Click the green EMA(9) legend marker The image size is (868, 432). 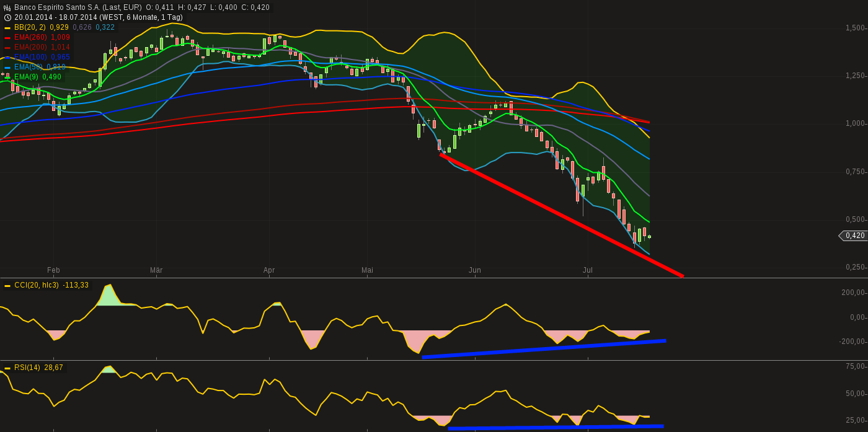pos(7,77)
